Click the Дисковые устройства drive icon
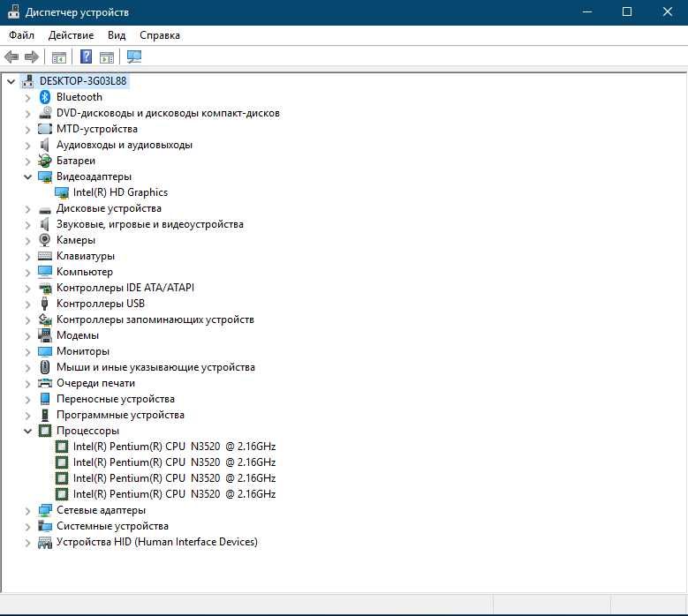The image size is (688, 616). pos(45,210)
